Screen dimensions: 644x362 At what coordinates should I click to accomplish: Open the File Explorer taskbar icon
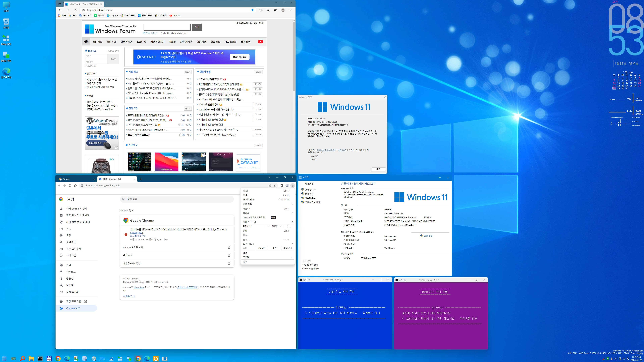click(x=31, y=358)
